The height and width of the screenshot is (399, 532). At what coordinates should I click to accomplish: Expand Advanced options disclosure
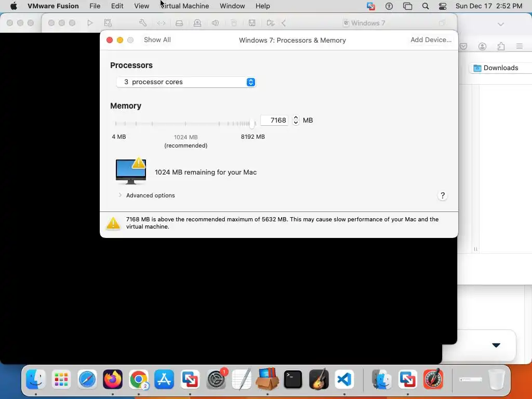click(120, 195)
